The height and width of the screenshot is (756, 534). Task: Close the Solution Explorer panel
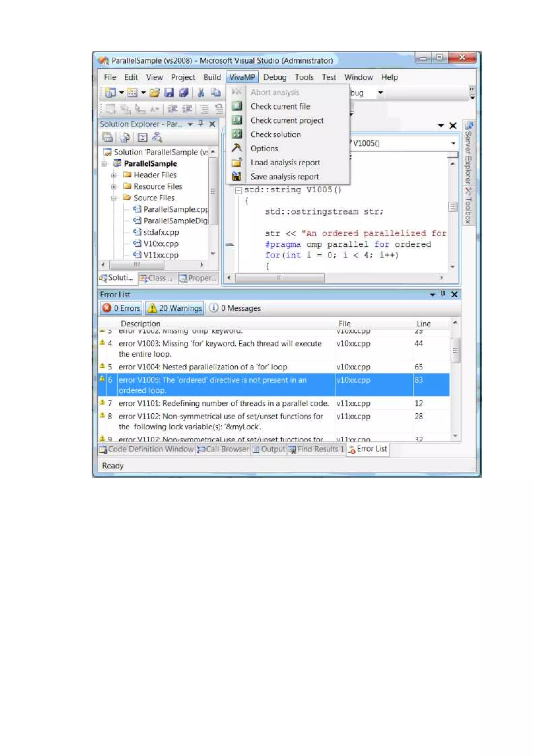tap(212, 124)
